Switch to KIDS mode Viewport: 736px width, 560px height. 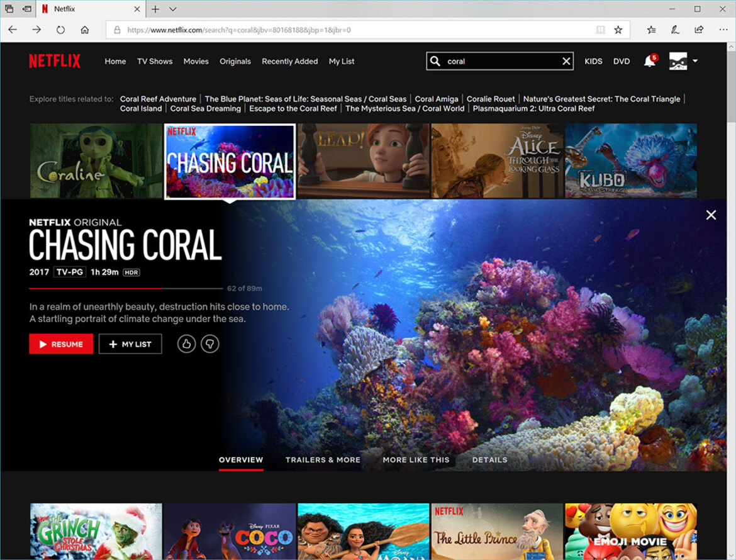click(x=593, y=61)
